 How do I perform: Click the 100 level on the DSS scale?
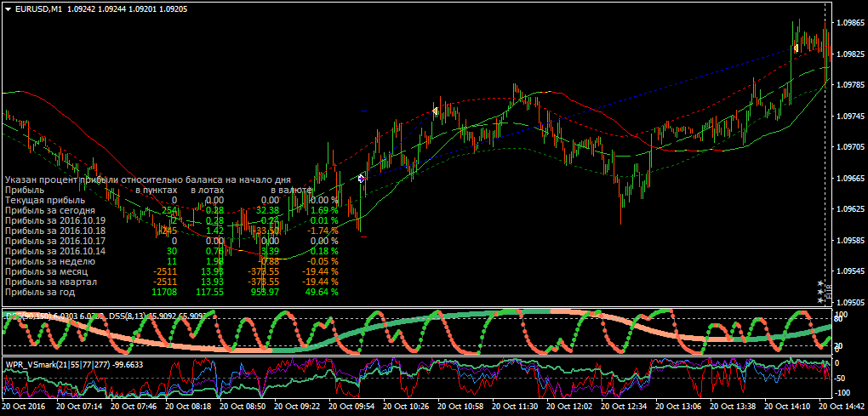click(842, 313)
